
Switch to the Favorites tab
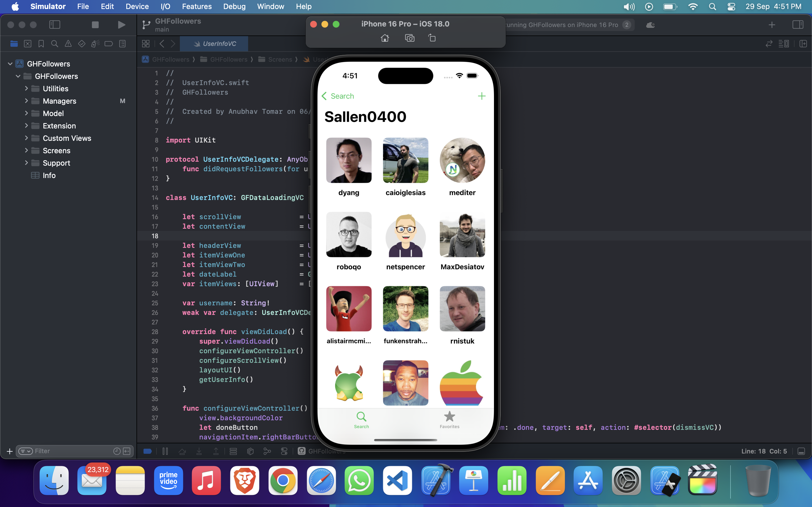coord(449,419)
